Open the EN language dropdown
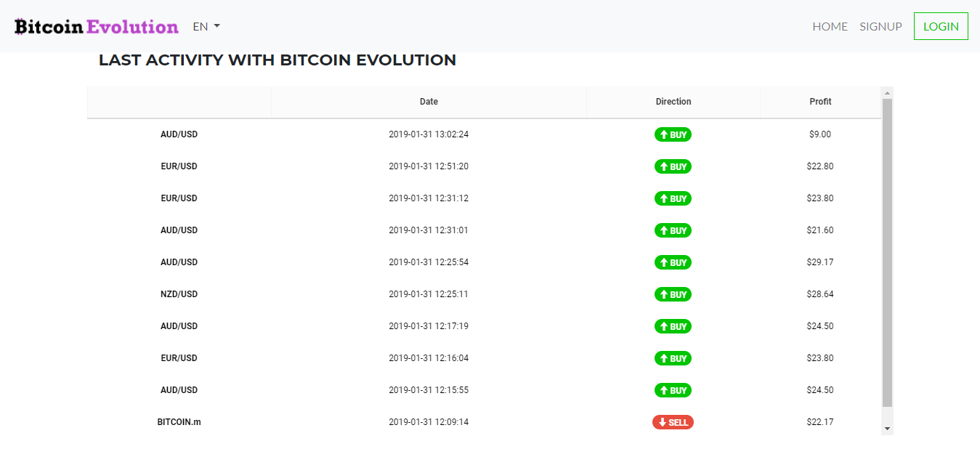Screen dimensions: 980x465 (206, 27)
